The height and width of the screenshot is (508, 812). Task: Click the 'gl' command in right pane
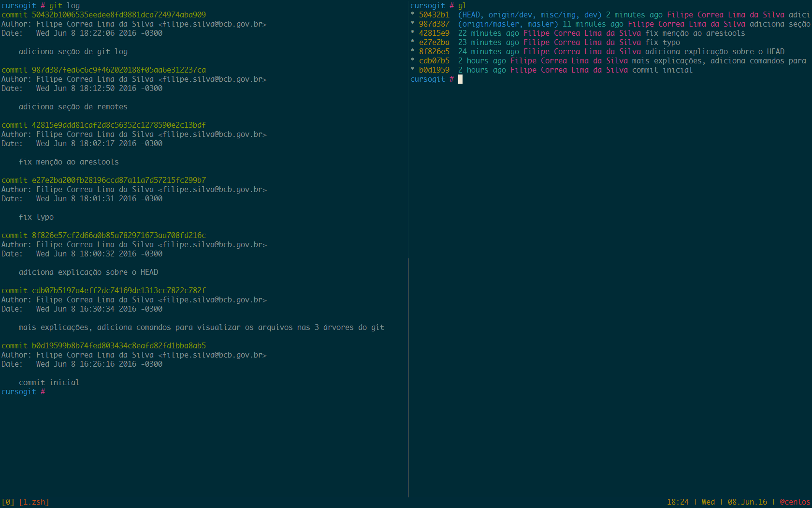coord(463,6)
